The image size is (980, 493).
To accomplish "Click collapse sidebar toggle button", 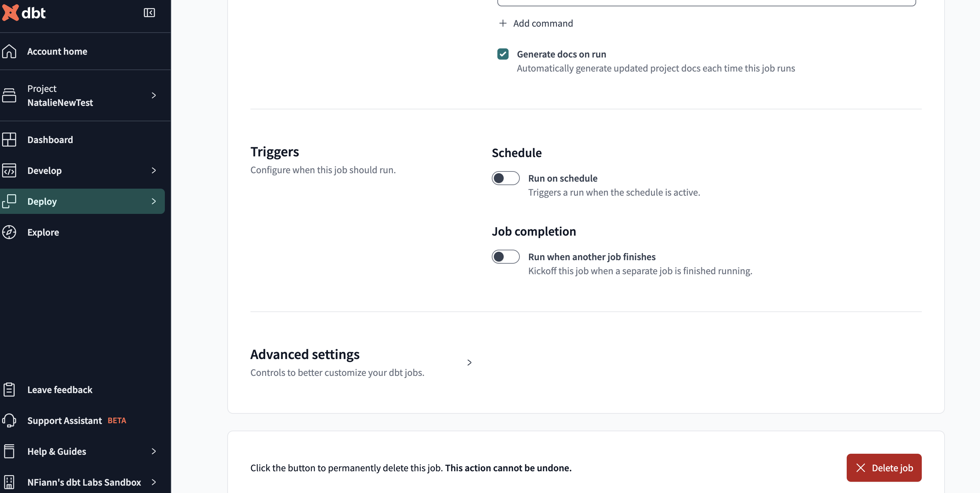I will coord(149,12).
